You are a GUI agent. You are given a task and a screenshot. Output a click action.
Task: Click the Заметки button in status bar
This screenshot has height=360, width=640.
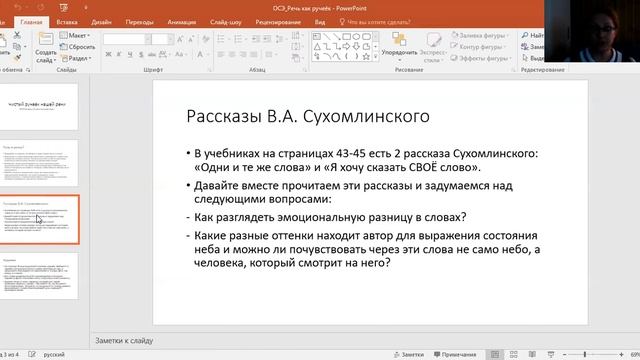click(x=409, y=354)
